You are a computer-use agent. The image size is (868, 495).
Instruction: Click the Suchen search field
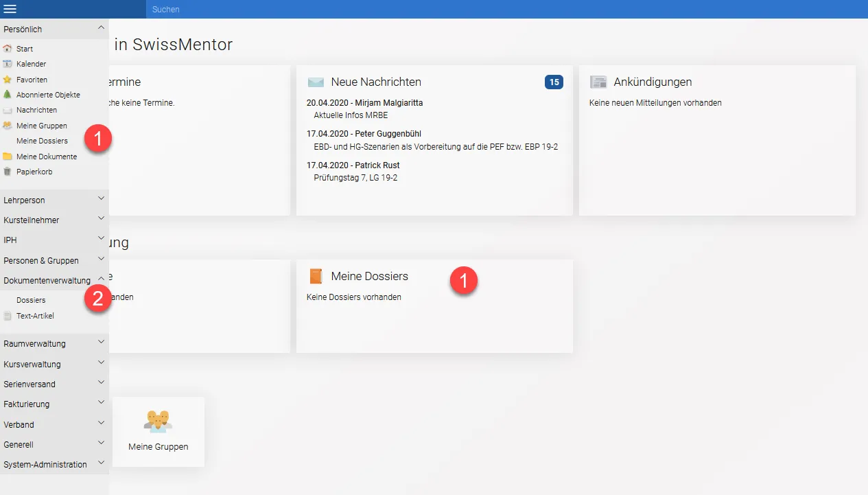click(x=506, y=9)
